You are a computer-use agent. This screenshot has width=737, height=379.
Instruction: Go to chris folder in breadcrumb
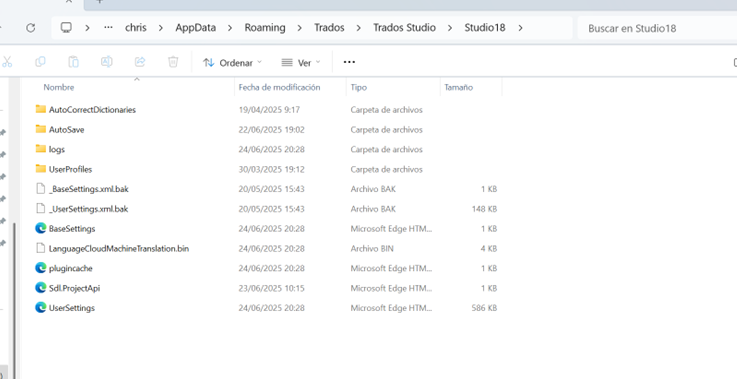coord(136,28)
